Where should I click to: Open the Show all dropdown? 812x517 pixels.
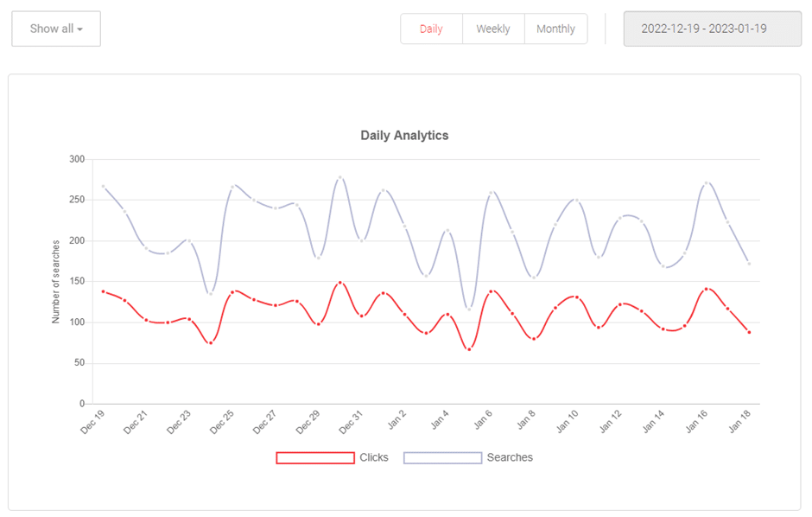(x=55, y=29)
